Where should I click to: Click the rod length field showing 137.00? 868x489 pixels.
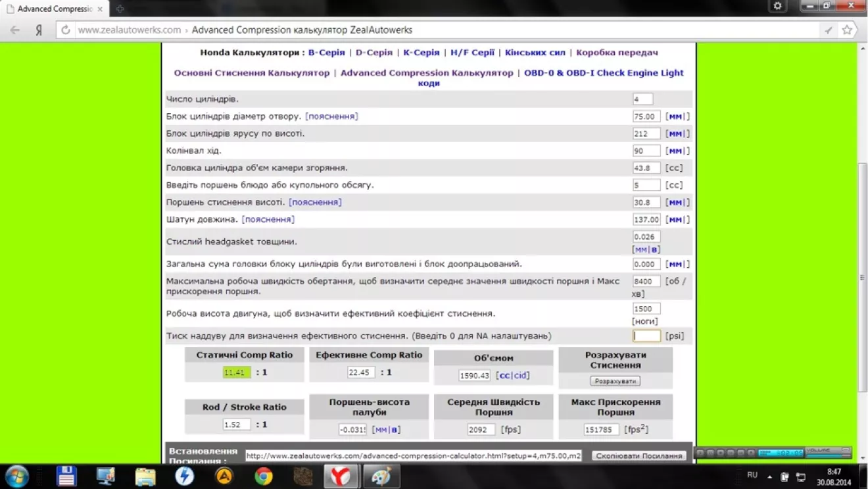coord(646,220)
